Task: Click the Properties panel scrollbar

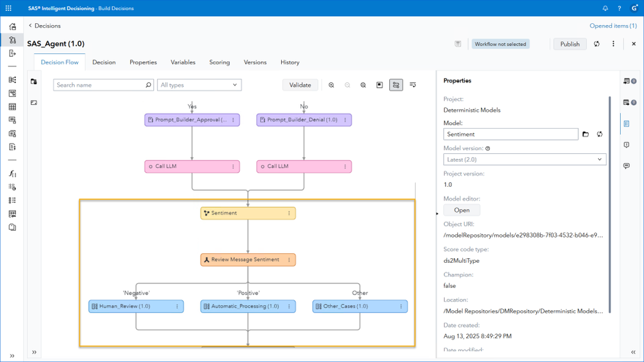Action: point(609,204)
